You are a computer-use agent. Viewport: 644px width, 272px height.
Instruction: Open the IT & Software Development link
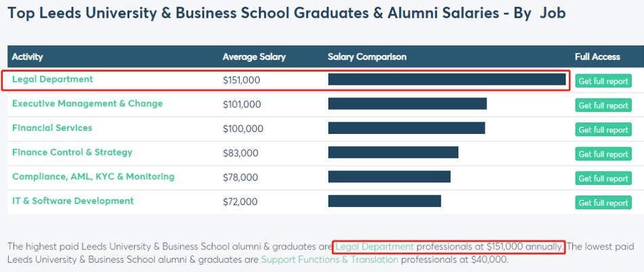click(73, 202)
